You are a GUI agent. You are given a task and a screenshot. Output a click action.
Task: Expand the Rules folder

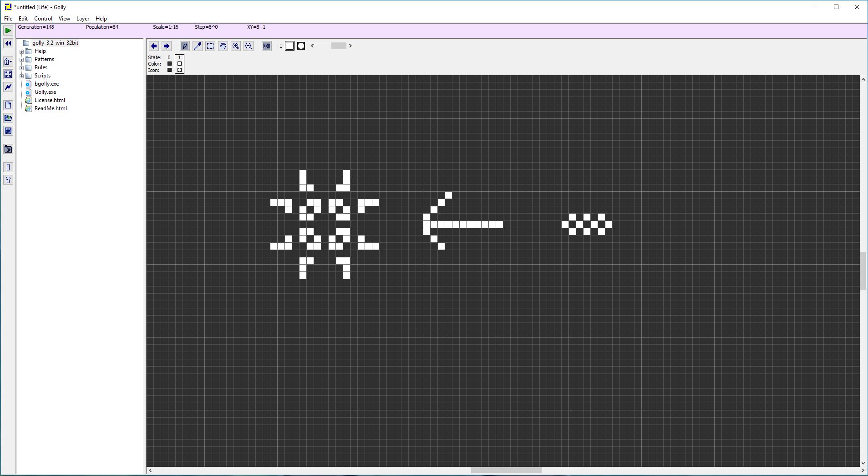click(x=21, y=68)
